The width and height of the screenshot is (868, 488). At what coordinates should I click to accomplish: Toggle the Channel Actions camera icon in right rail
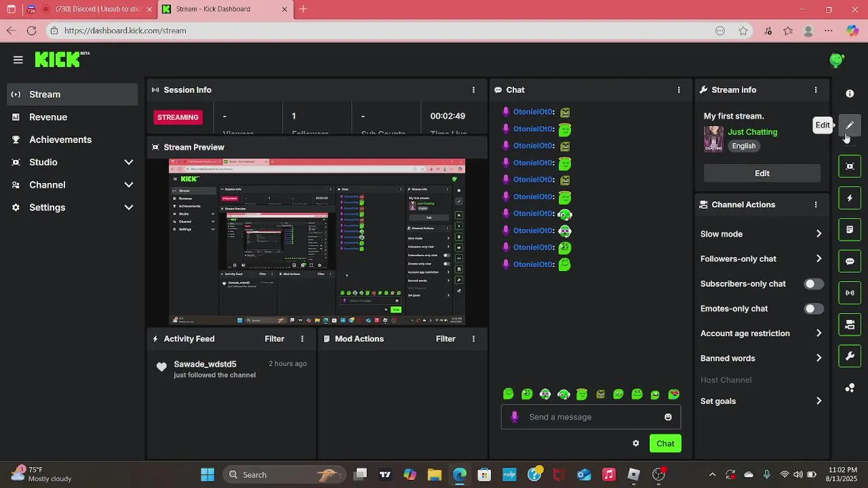coord(850,325)
